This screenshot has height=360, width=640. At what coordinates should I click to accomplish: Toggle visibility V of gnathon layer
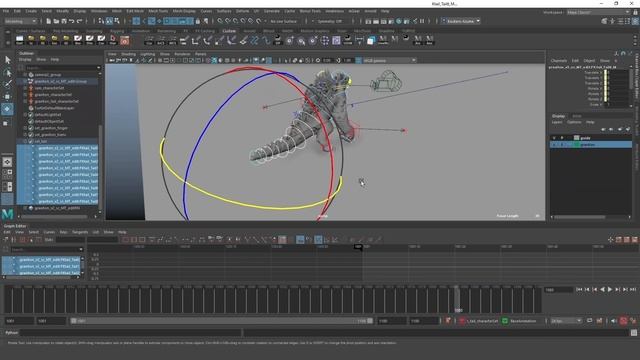pyautogui.click(x=554, y=144)
